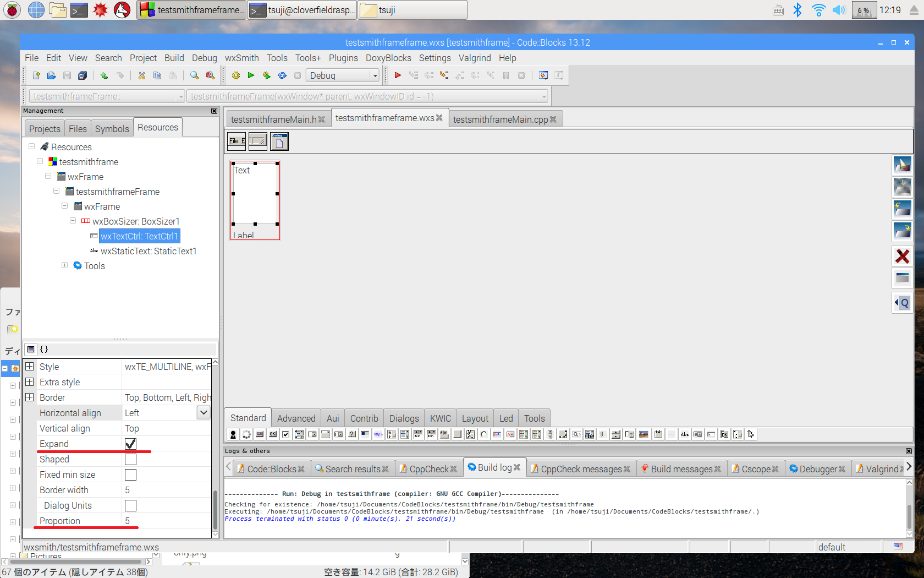The image size is (924, 578).
Task: Open the Horizontal align dropdown arrow
Action: point(204,412)
